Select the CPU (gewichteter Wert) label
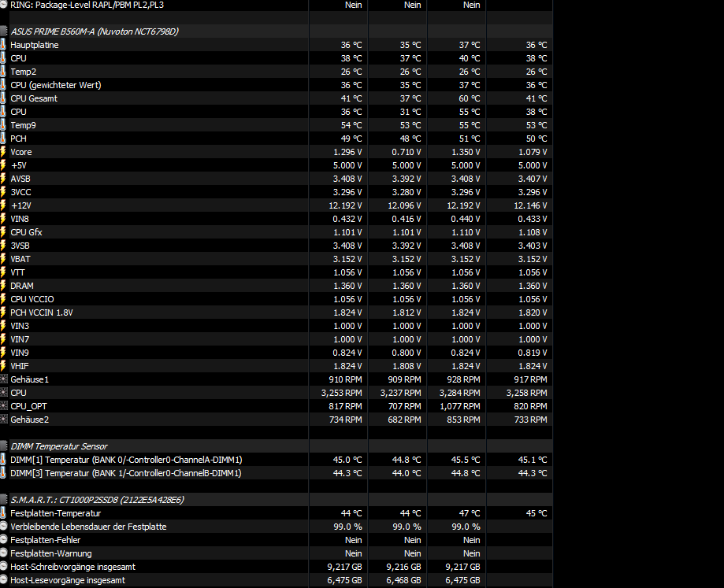Image resolution: width=724 pixels, height=588 pixels. (56, 85)
